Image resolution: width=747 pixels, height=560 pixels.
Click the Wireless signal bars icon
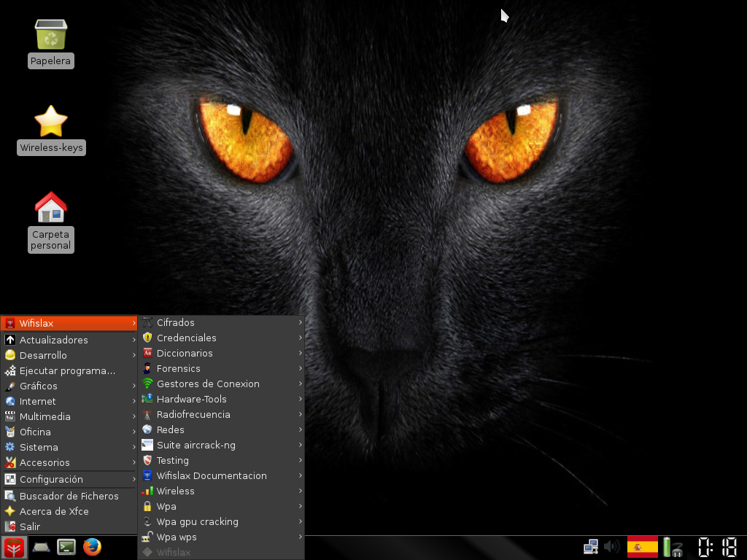(147, 491)
